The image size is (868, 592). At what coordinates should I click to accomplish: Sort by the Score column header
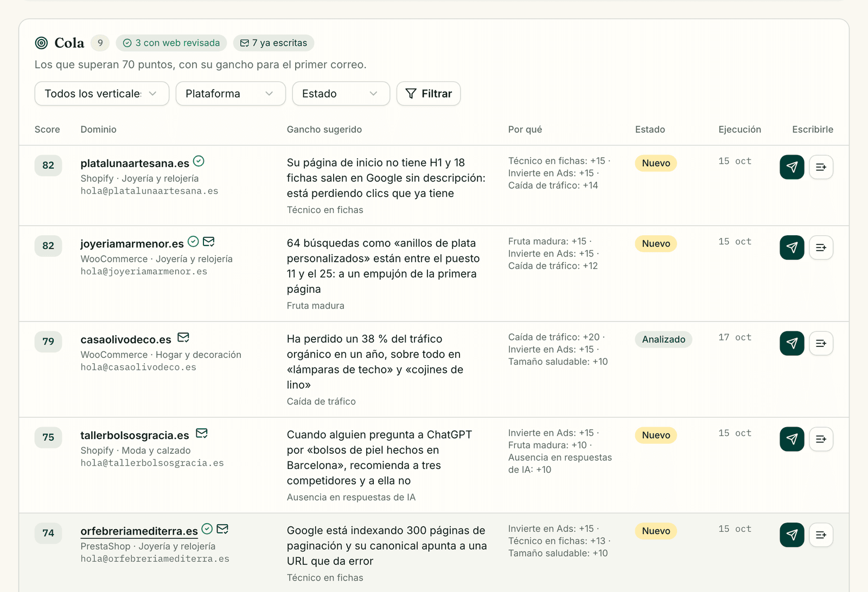pos(47,130)
